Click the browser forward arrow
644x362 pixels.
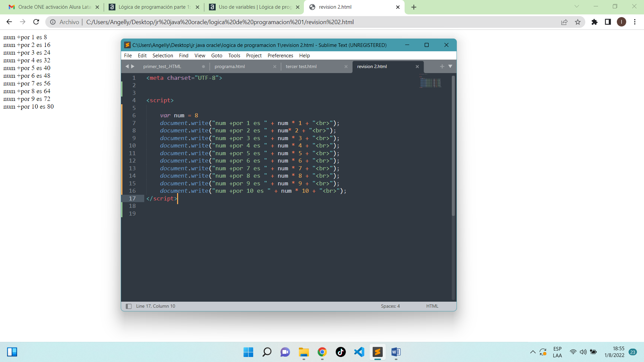pos(22,22)
